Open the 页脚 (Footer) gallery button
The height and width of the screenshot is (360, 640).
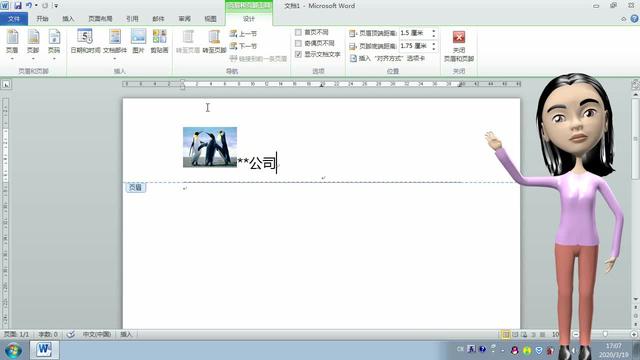[x=33, y=45]
